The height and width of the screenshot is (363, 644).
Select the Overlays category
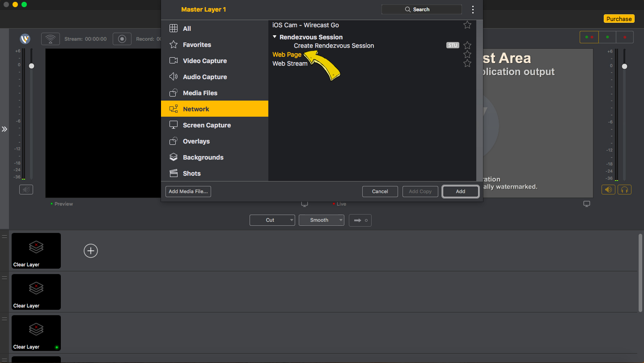pos(215,141)
